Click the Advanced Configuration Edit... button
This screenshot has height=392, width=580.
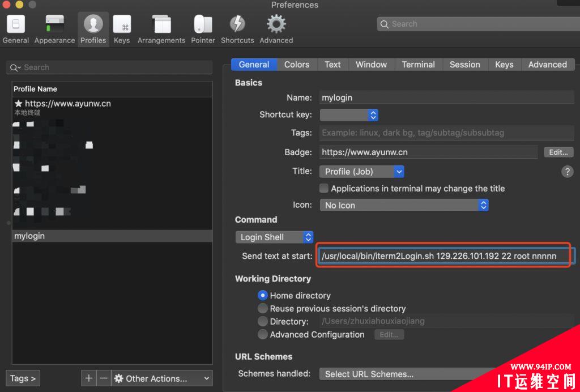(x=389, y=335)
